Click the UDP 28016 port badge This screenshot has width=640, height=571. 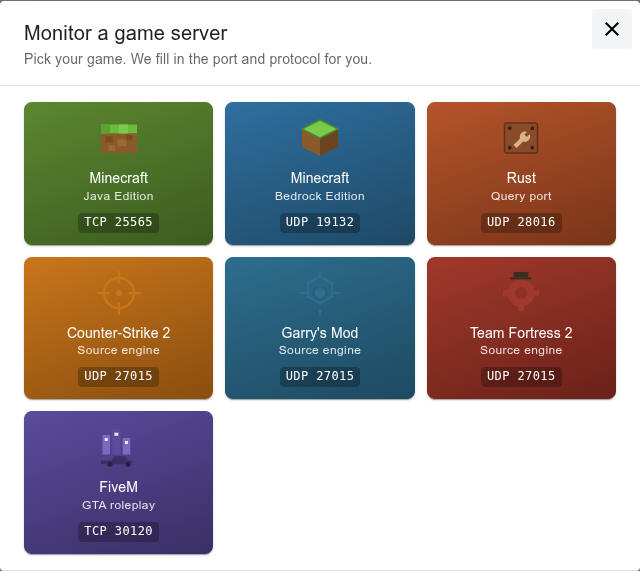tap(521, 222)
